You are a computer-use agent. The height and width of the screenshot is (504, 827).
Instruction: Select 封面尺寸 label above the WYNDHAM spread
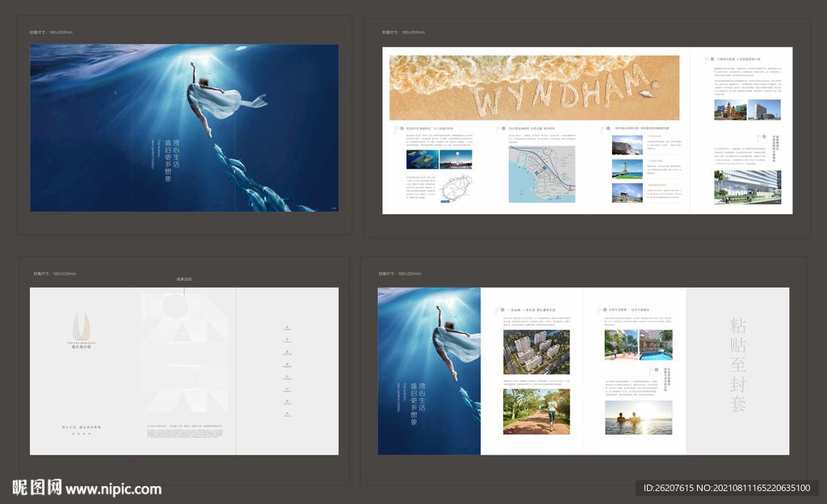pyautogui.click(x=404, y=32)
